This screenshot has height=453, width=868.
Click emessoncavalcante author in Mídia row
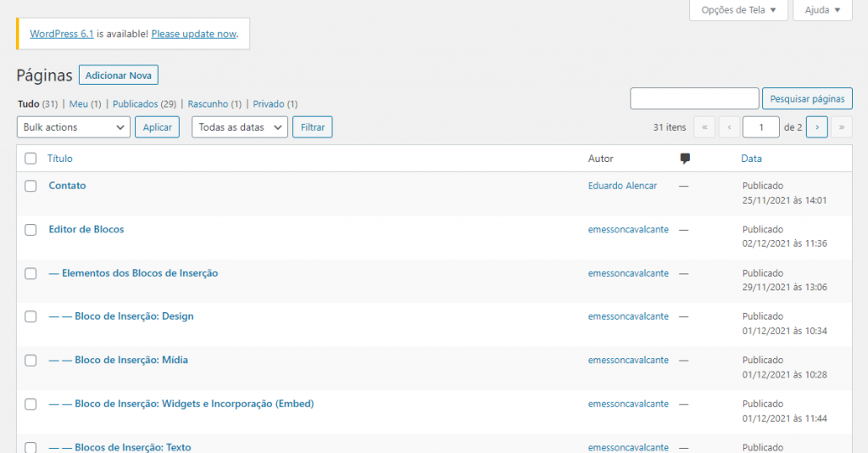(x=628, y=360)
